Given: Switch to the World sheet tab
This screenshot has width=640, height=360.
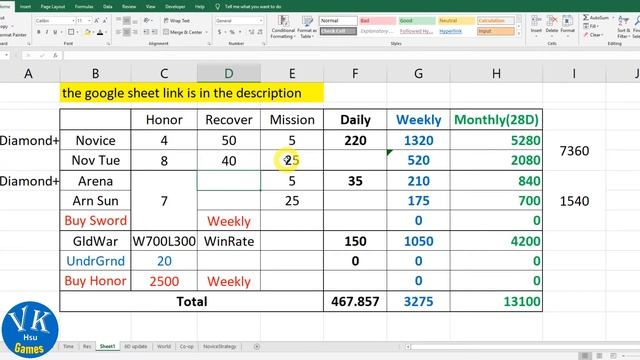Looking at the screenshot, I should [164, 347].
